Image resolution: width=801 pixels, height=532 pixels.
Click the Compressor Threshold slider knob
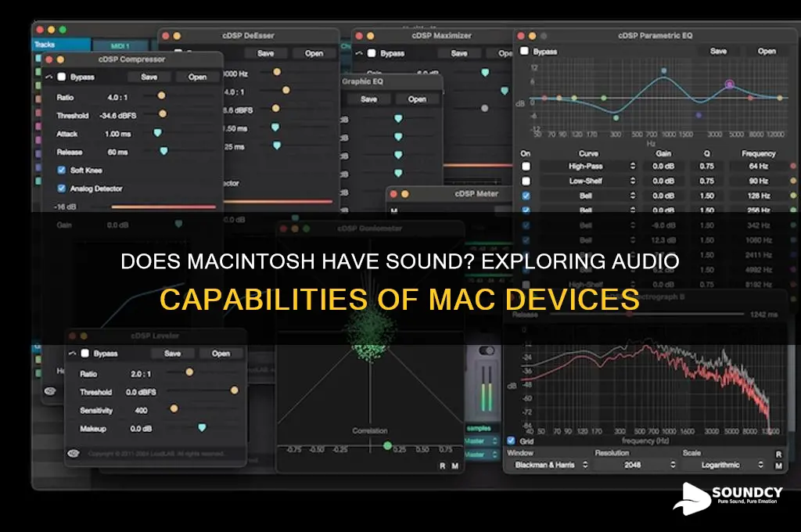click(x=163, y=114)
